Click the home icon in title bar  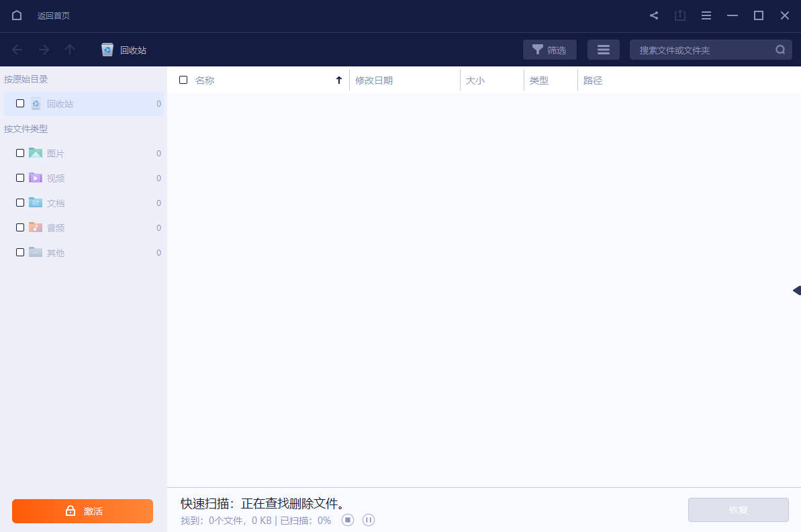point(17,15)
